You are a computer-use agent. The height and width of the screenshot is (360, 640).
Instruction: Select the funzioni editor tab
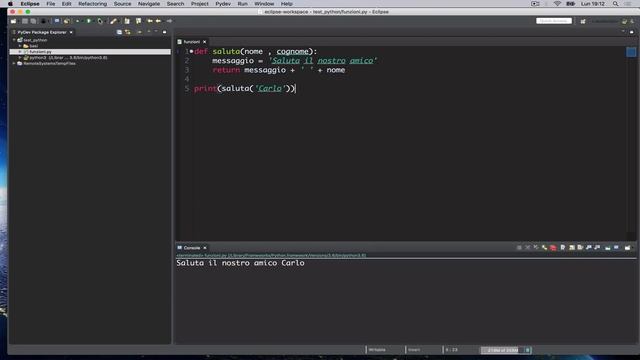click(x=191, y=42)
